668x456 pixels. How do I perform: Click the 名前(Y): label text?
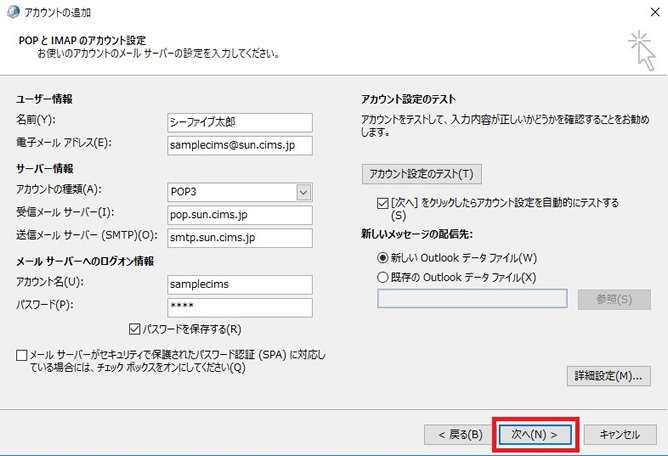tap(36, 120)
